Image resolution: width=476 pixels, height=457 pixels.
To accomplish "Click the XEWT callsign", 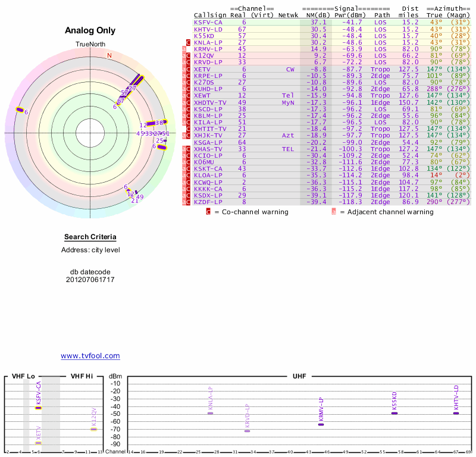I will pos(202,96).
